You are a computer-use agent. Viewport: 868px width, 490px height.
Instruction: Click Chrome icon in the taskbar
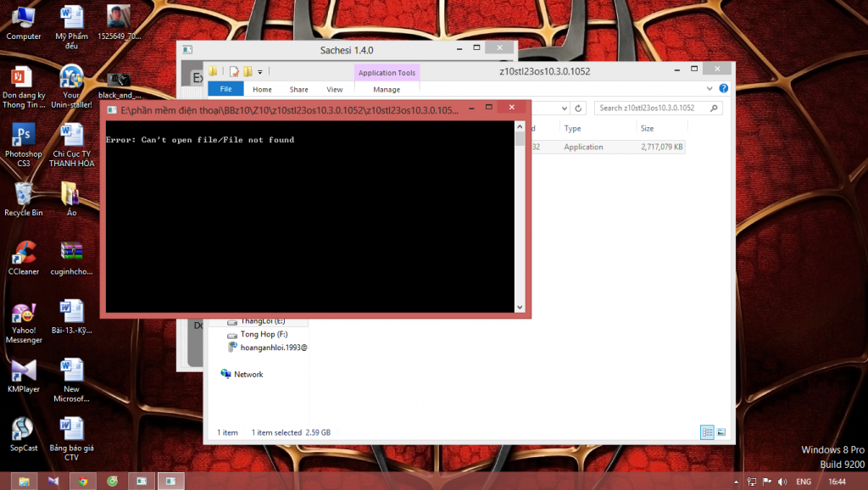click(83, 481)
